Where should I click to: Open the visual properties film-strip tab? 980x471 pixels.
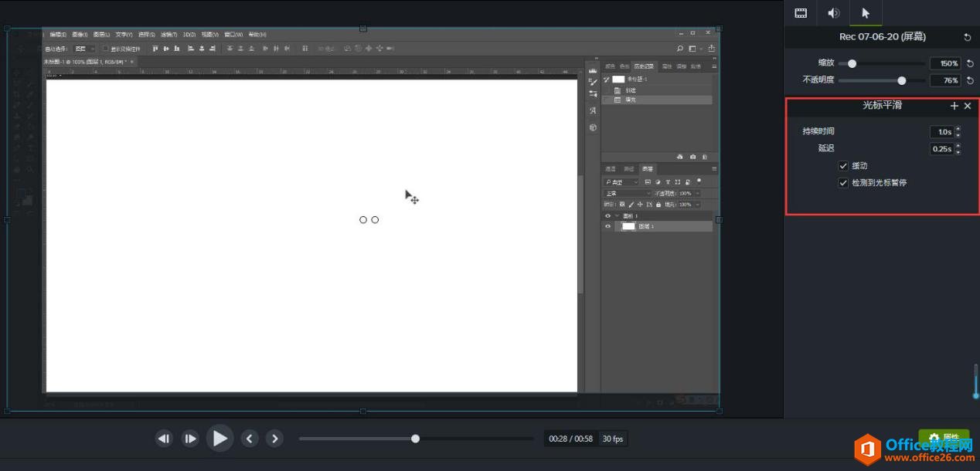(801, 13)
